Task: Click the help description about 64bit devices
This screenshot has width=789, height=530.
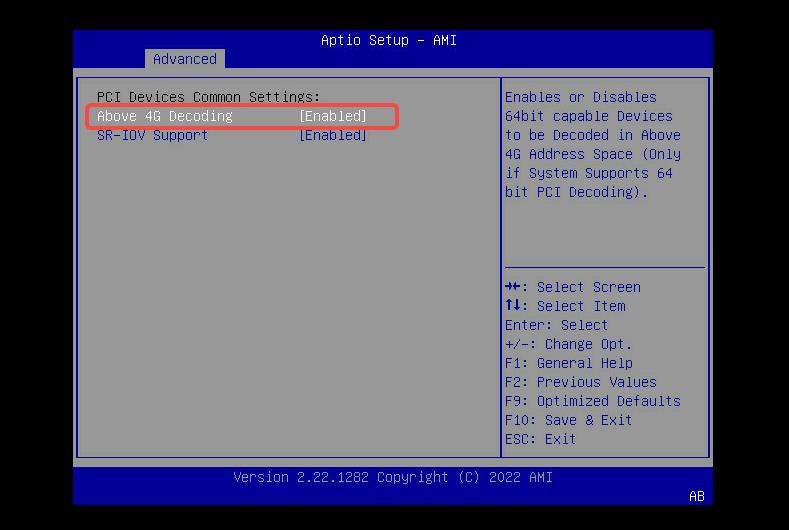Action: [x=592, y=145]
